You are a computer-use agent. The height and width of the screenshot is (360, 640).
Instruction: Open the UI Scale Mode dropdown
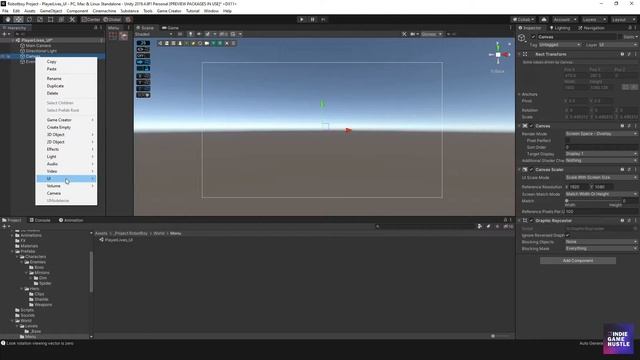[601, 177]
